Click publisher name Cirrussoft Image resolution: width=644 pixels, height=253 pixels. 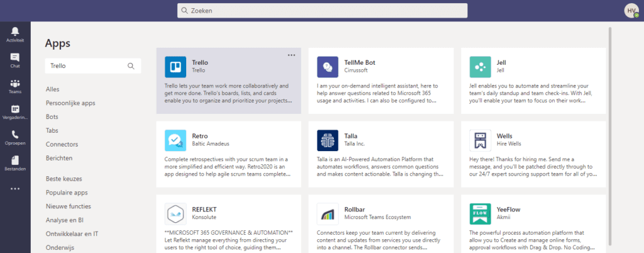coord(356,70)
